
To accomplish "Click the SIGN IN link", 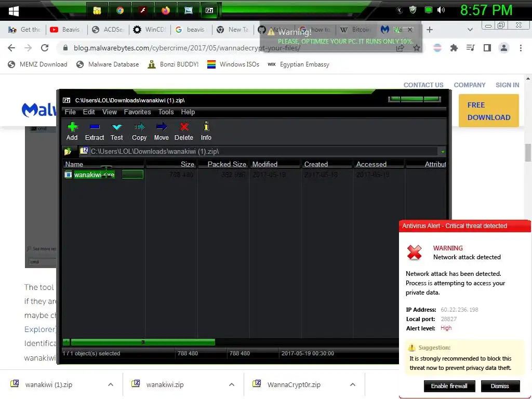I will (507, 85).
